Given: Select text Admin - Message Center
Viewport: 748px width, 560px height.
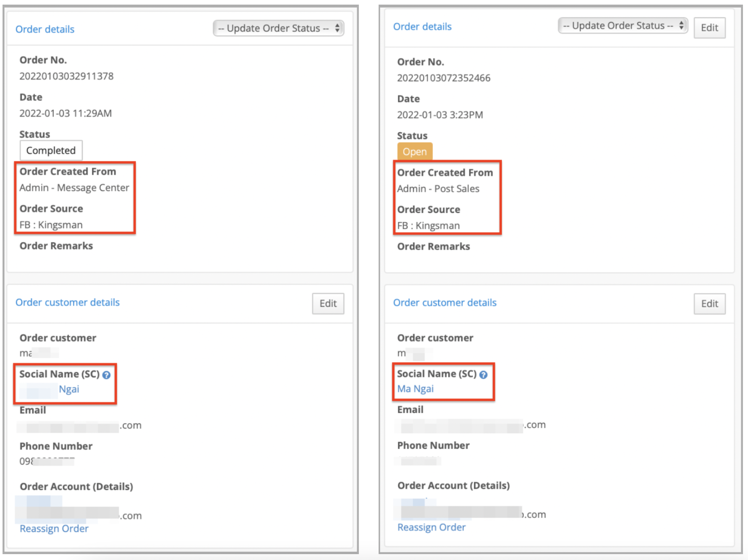Looking at the screenshot, I should [74, 188].
